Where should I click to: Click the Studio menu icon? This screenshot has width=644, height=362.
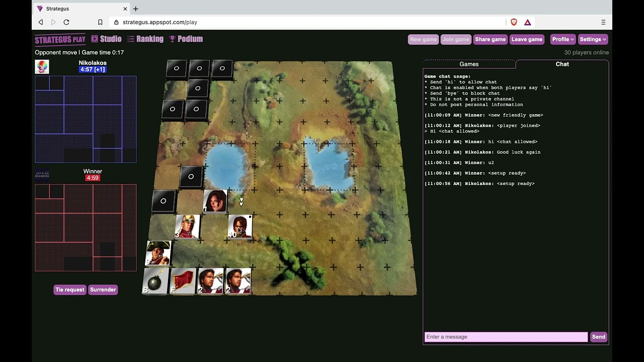click(95, 39)
